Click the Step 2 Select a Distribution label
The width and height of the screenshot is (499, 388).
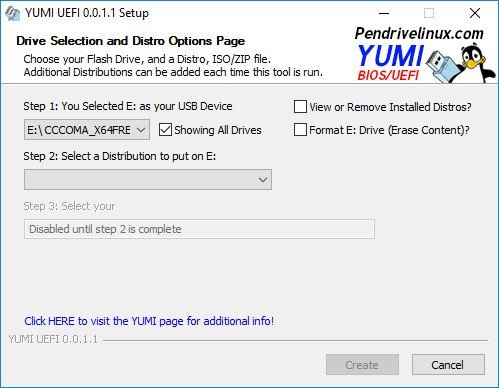(x=120, y=156)
